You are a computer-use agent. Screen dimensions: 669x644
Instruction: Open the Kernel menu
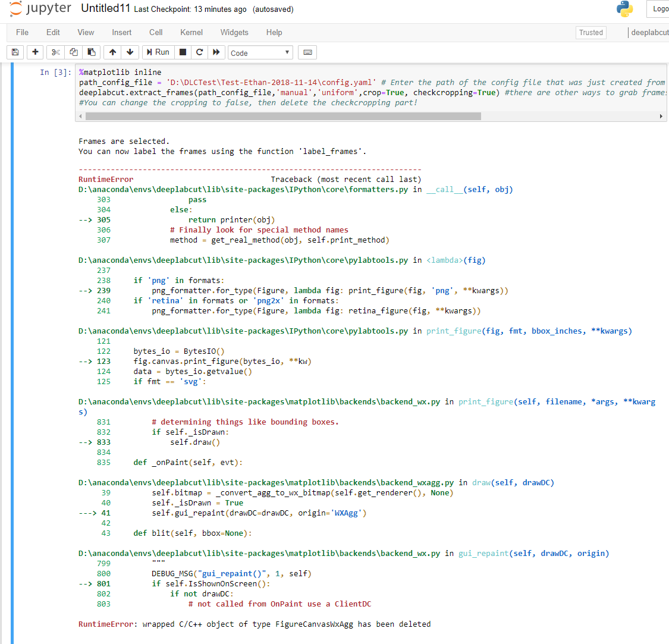[191, 33]
